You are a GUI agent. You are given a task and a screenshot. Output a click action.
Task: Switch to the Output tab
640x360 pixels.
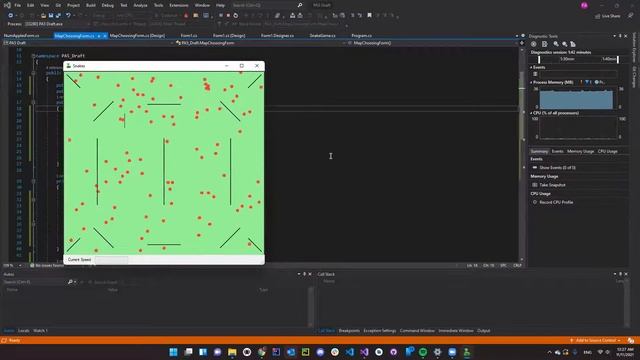click(484, 331)
